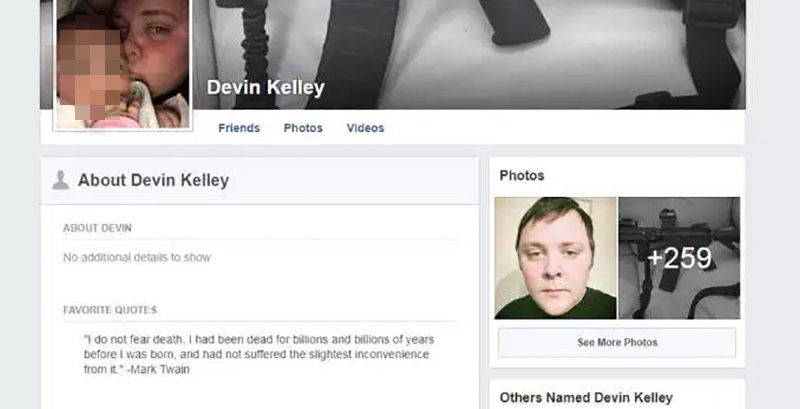Click the No additional details to show text
This screenshot has height=409, width=800.
coord(137,258)
